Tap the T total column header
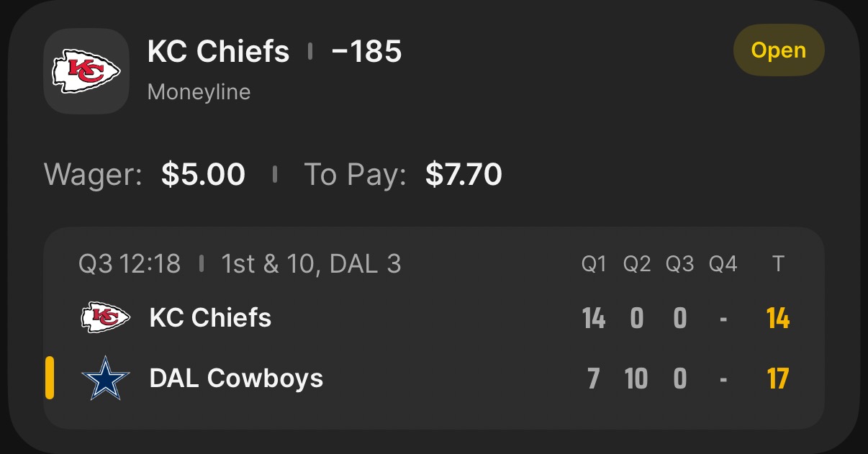Image resolution: width=868 pixels, height=454 pixels. (x=778, y=265)
